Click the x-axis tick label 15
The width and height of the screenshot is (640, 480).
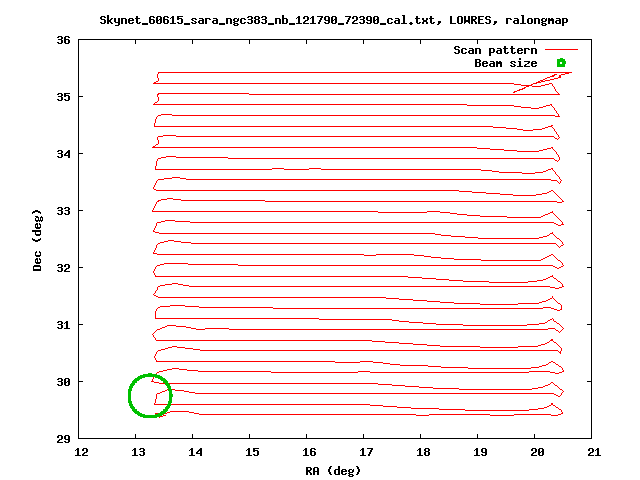[252, 452]
